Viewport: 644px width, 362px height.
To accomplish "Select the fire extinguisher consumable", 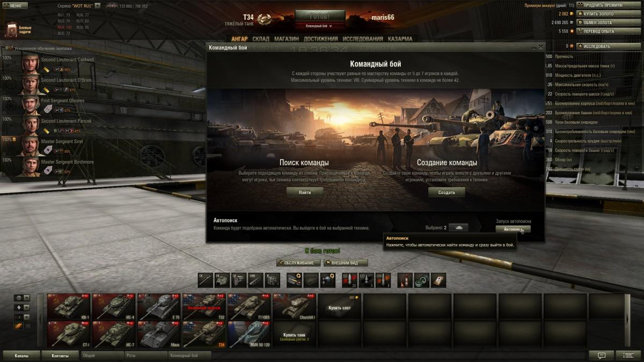I will click(405, 280).
